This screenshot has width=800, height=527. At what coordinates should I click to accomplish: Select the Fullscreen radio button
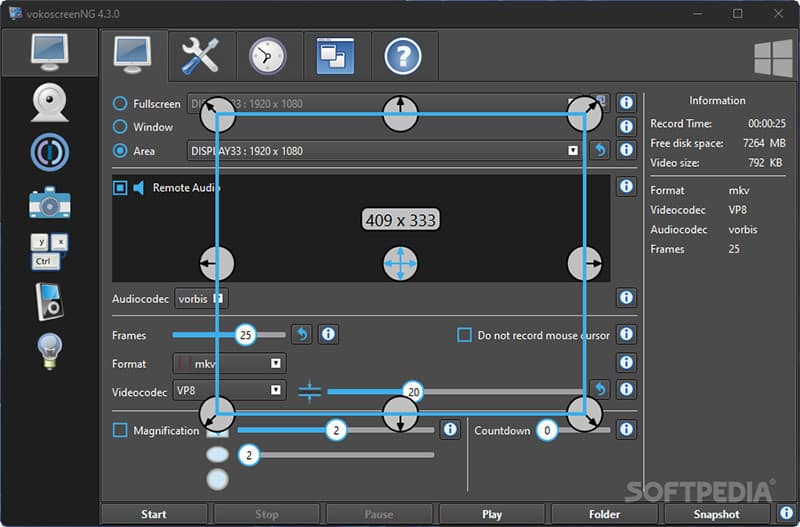click(121, 103)
